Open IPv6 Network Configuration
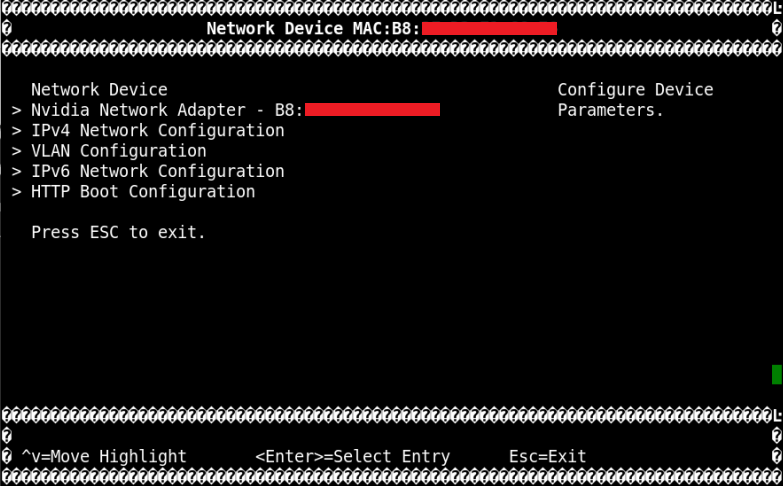Screen dimensions: 783x486 click(157, 171)
